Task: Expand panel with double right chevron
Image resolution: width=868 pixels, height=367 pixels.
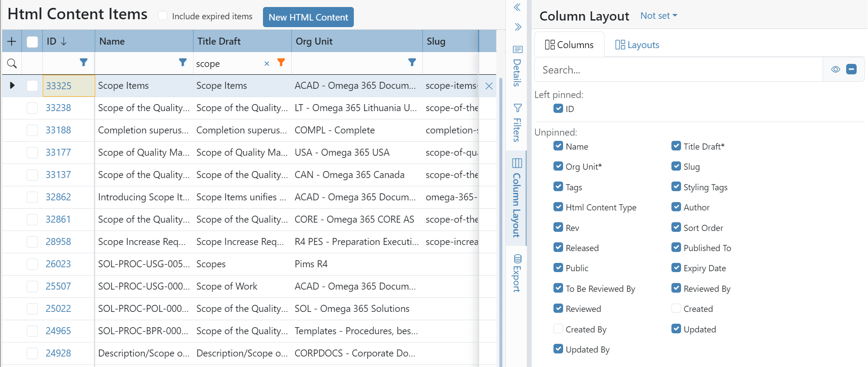Action: [518, 27]
